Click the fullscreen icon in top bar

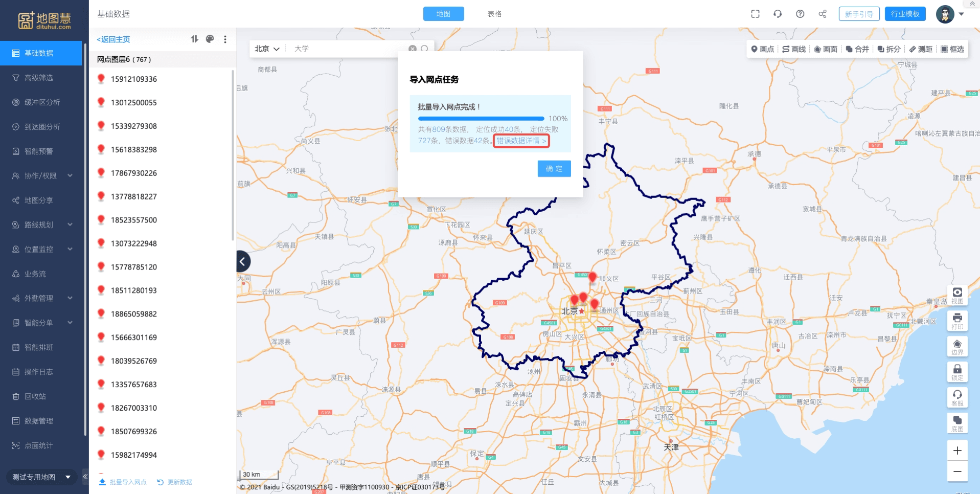pos(755,14)
